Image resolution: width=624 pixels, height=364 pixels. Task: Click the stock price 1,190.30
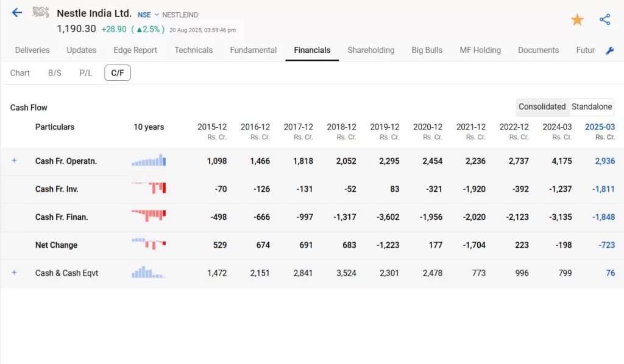click(76, 29)
